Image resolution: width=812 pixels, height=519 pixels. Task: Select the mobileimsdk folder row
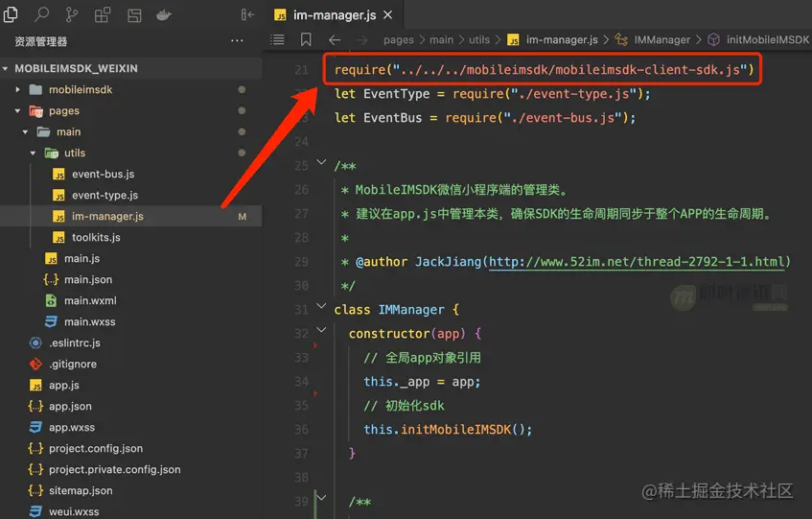pyautogui.click(x=131, y=89)
